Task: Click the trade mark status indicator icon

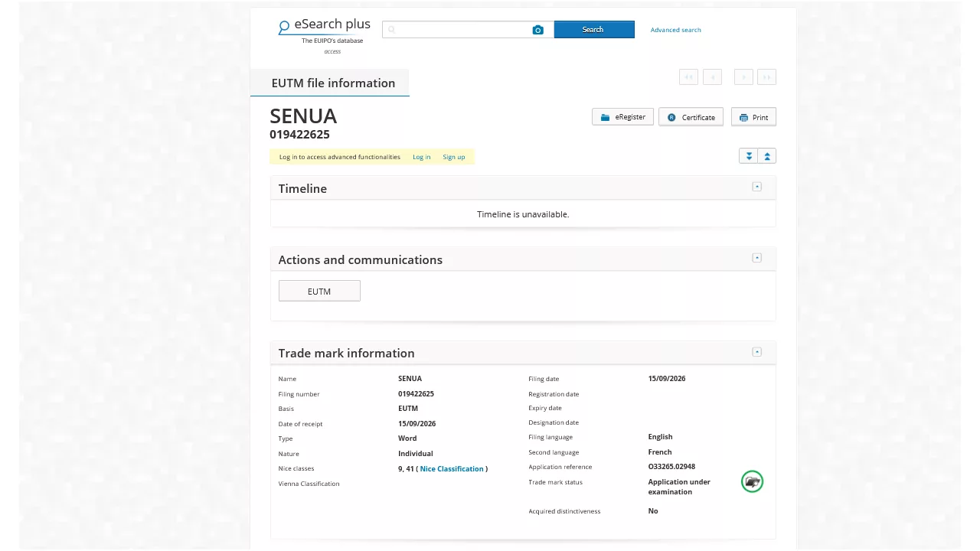Action: [753, 481]
